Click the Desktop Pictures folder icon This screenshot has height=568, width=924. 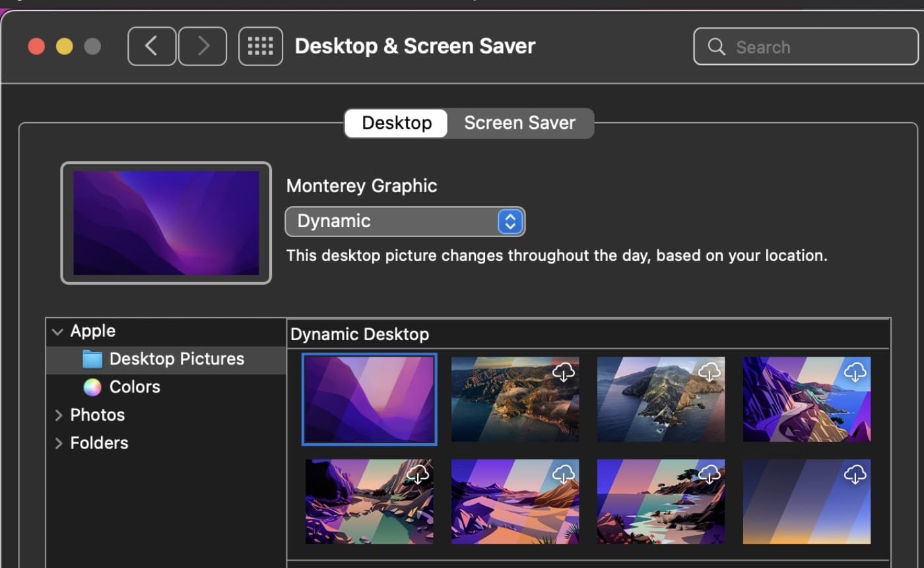[92, 359]
